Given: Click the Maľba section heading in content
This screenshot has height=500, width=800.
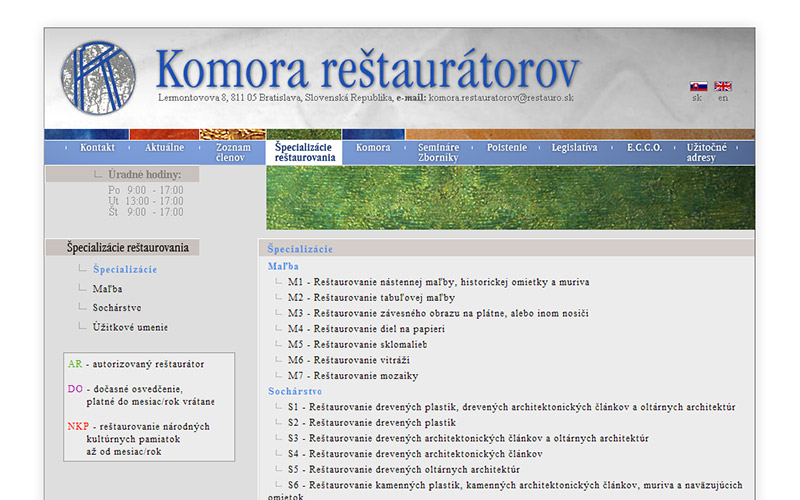Looking at the screenshot, I should 283,266.
